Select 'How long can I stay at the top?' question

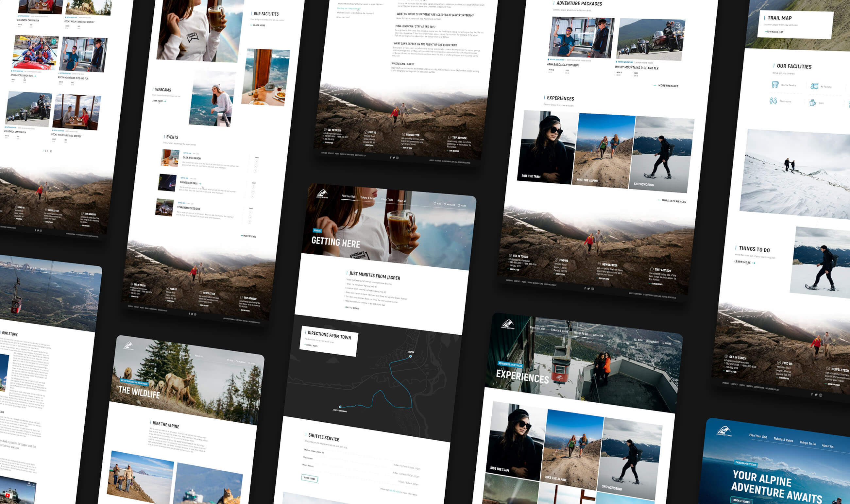[x=415, y=26]
